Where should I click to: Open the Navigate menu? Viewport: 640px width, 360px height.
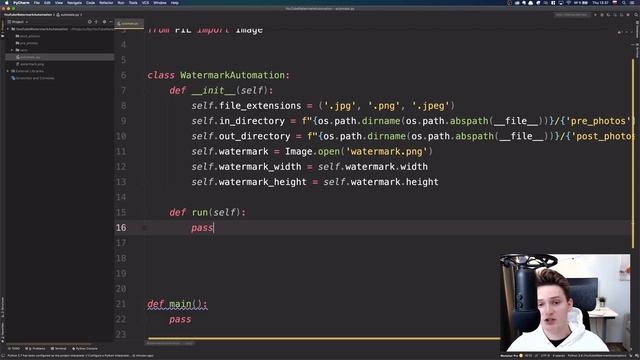74,3
